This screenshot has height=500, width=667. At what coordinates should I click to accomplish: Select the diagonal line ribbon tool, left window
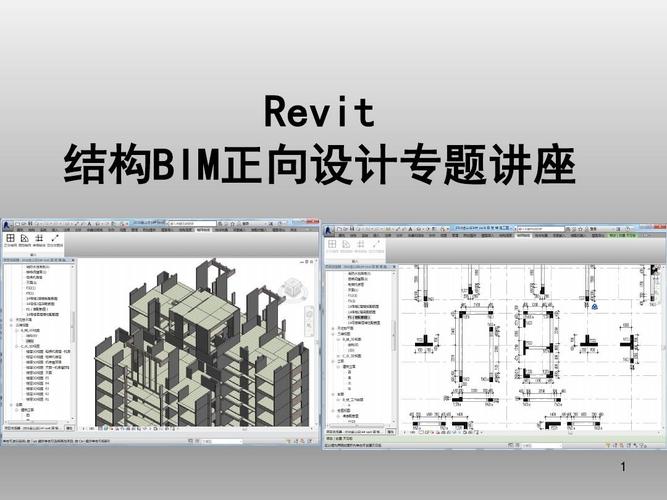tap(55, 238)
